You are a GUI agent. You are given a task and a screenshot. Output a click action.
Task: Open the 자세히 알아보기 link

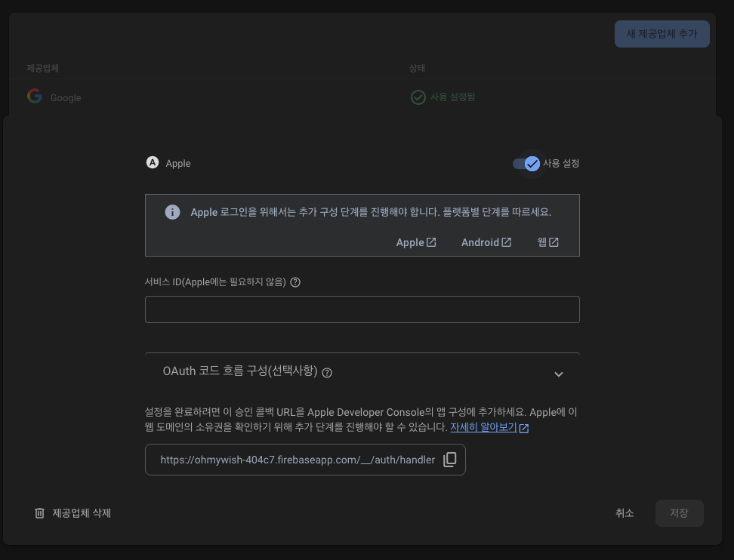tap(483, 428)
